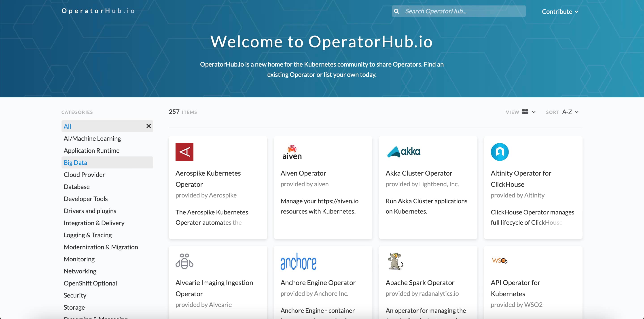The image size is (644, 319).
Task: Select the Akka Cluster Operator logo
Action: 403,151
